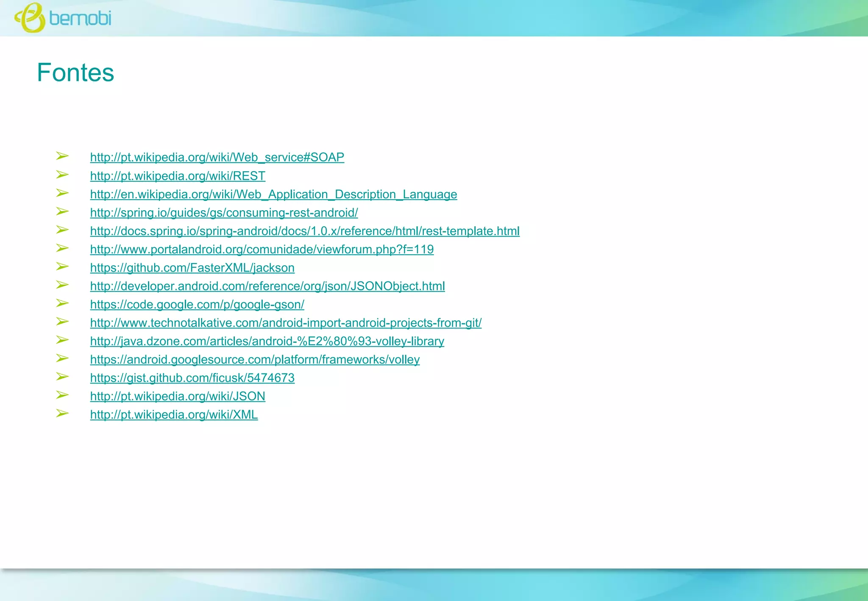Open the android.googlesource.com frameworks/volley link
The height and width of the screenshot is (601, 868).
[x=255, y=359]
